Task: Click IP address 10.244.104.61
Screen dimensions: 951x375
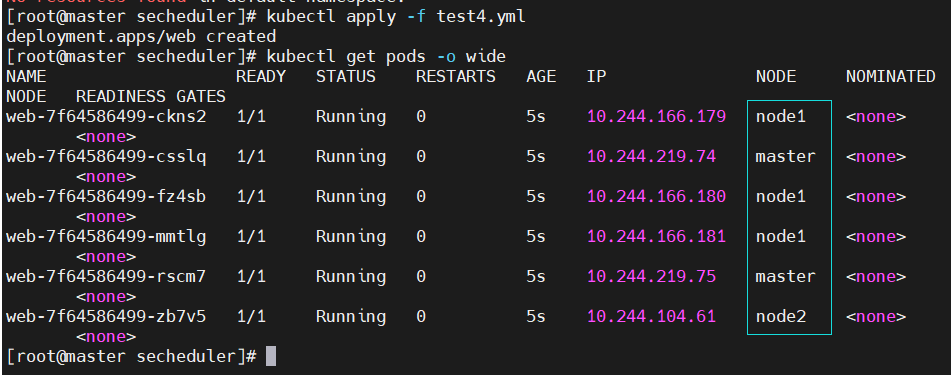Action: point(651,317)
